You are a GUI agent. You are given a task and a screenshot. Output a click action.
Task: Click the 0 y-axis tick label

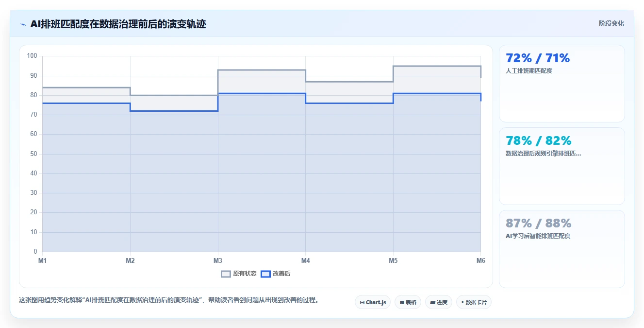pos(35,252)
